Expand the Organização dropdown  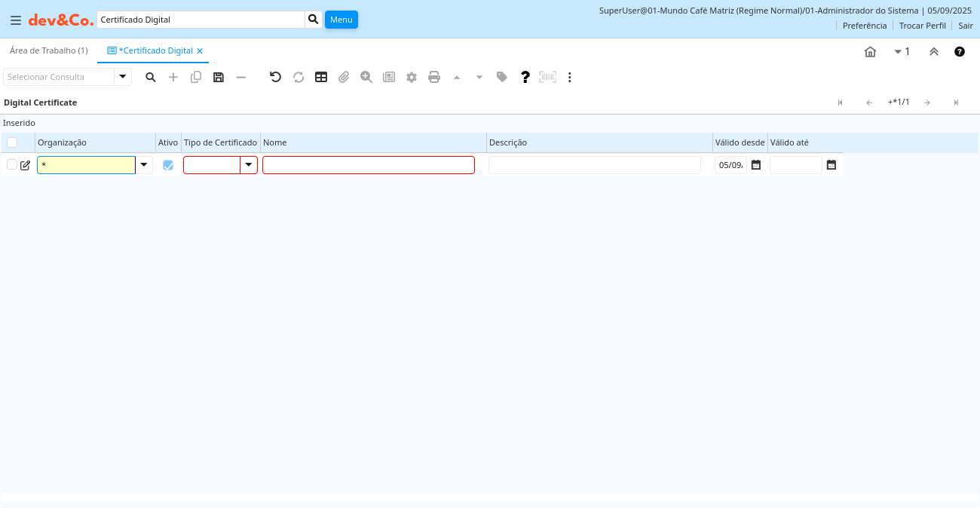click(x=144, y=165)
